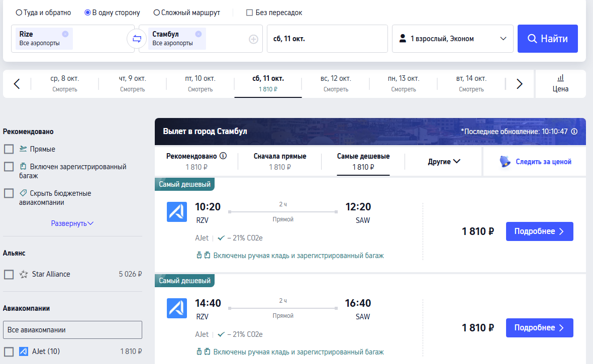This screenshot has height=364, width=593.
Task: Check the Star Alliance filter
Action: tap(9, 275)
